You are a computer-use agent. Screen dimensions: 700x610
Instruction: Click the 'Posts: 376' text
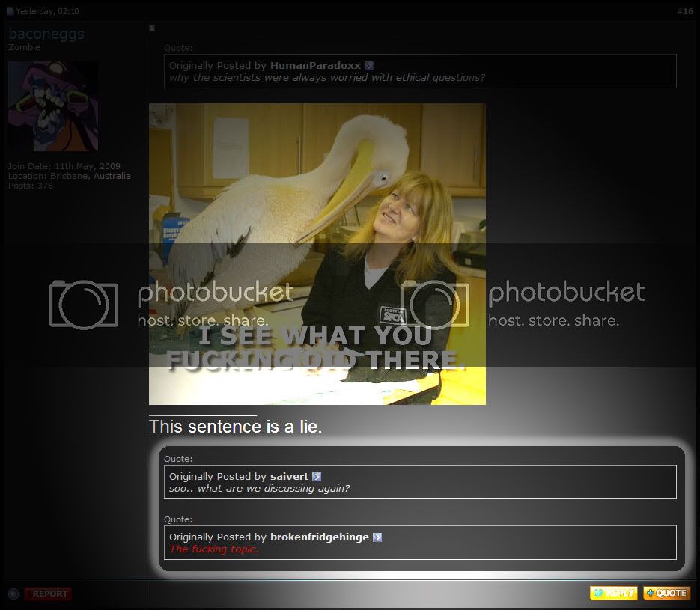[31, 186]
